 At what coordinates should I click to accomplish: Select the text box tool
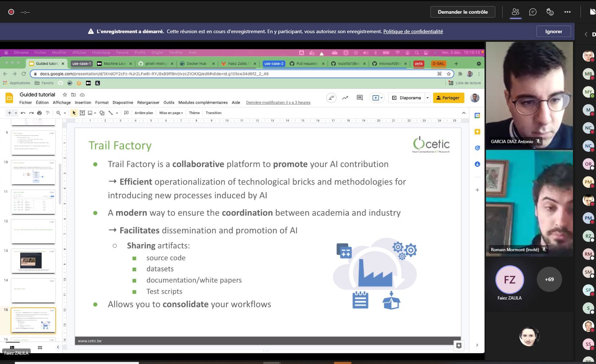82,113
